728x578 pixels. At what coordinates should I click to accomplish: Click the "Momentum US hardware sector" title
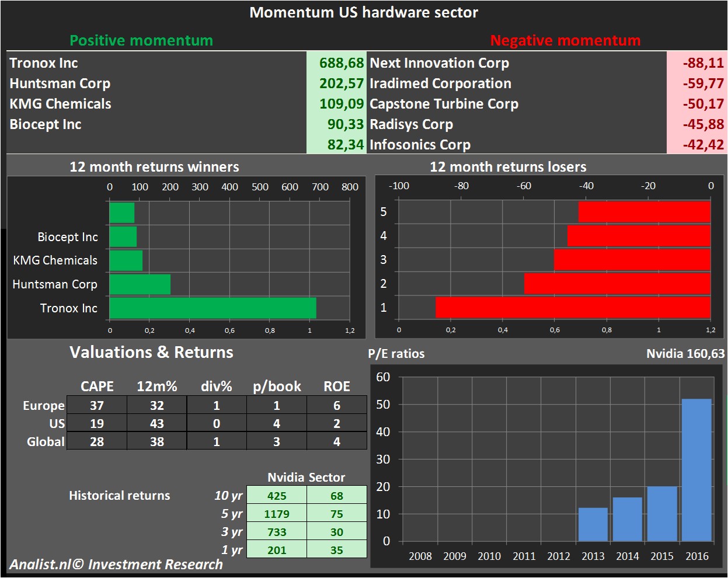pyautogui.click(x=364, y=12)
